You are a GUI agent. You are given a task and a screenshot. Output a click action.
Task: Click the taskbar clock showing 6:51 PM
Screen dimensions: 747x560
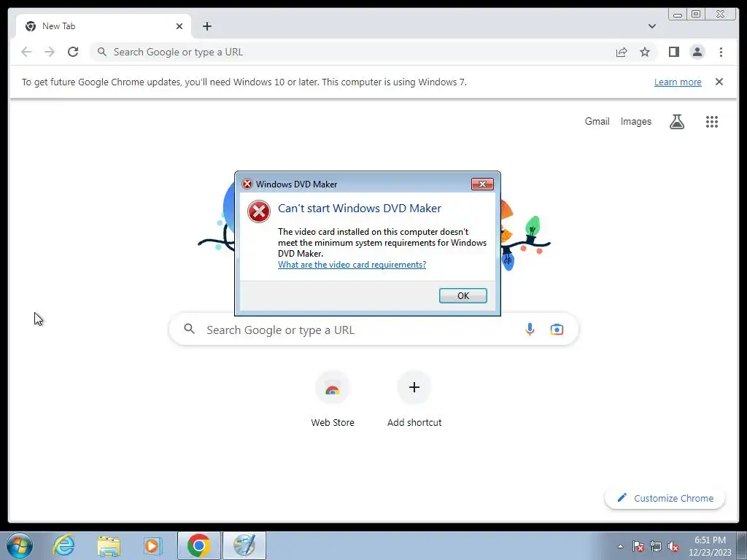[709, 546]
